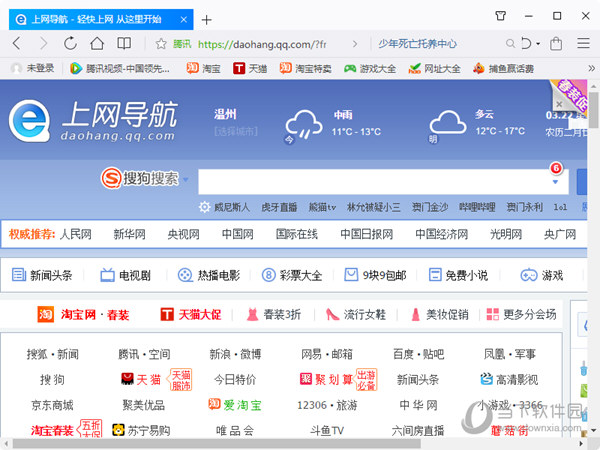The image size is (600, 450).
Task: Search hot word 虎牙直播
Action: (279, 207)
